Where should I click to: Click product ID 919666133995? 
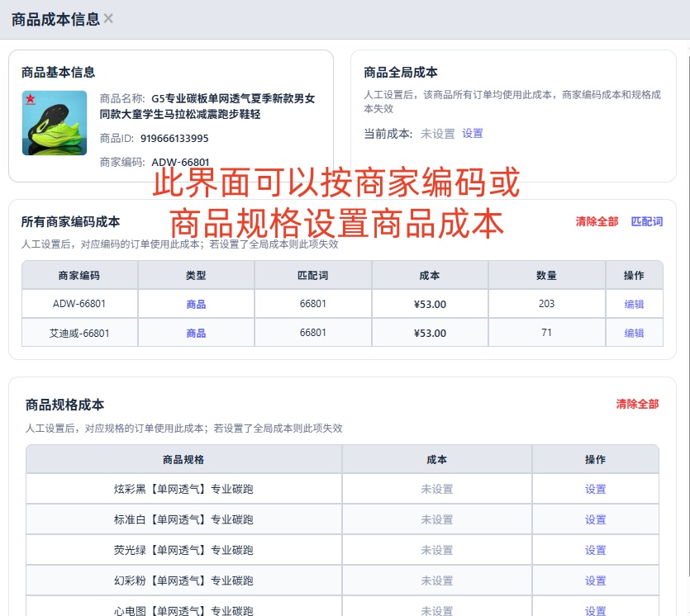click(x=174, y=139)
